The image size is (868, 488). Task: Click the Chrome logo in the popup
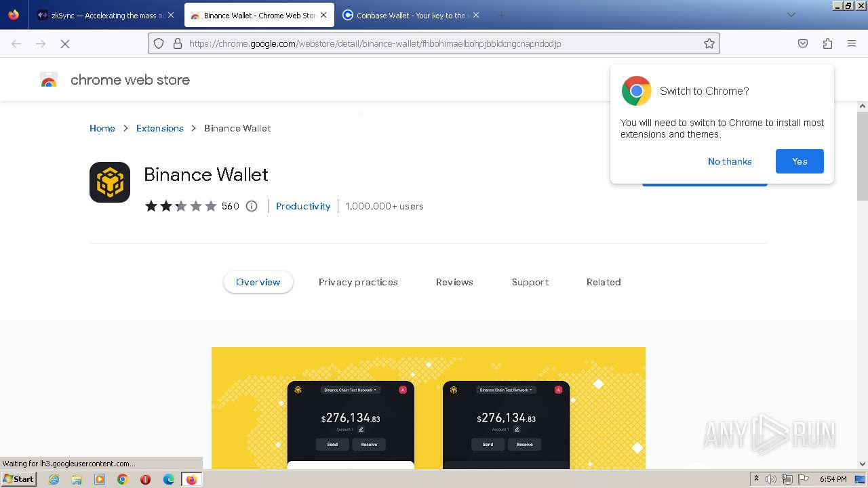pos(636,91)
